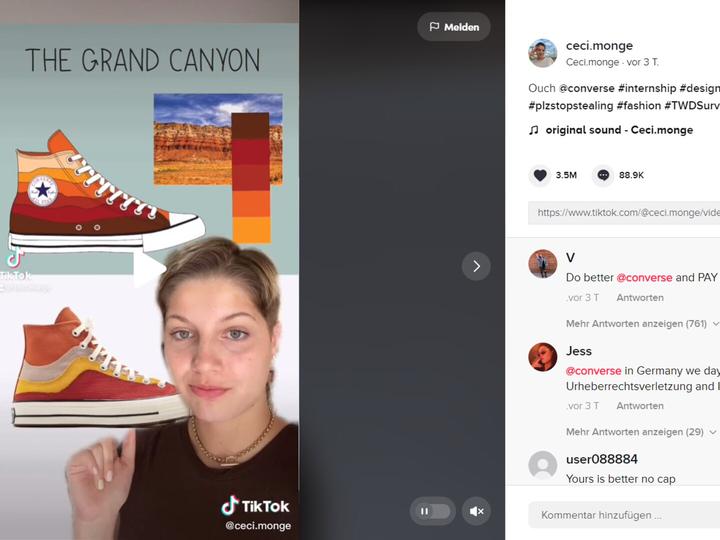Click the @ceci.monge watermark handle in video
Image resolution: width=720 pixels, height=540 pixels.
tap(258, 526)
